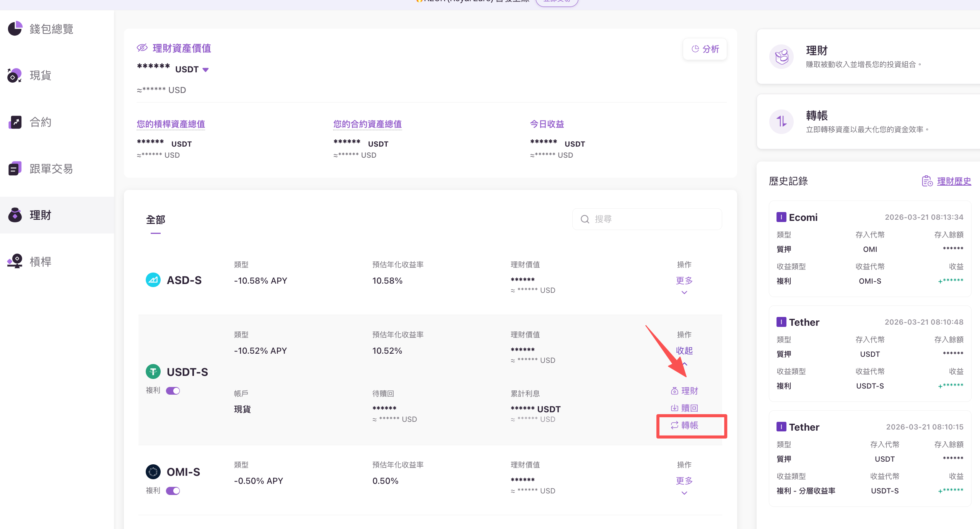
Task: Click the 槓桿 sidebar icon
Action: point(15,261)
